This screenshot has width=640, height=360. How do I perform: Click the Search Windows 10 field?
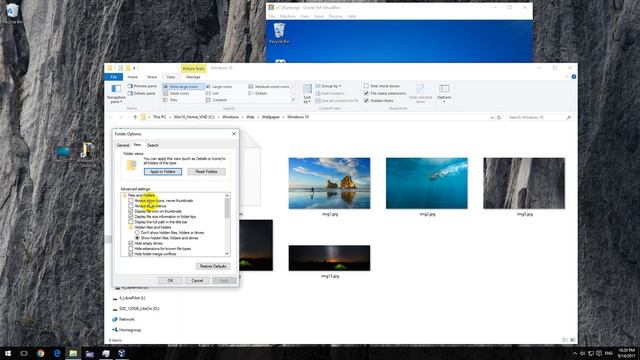[540, 117]
